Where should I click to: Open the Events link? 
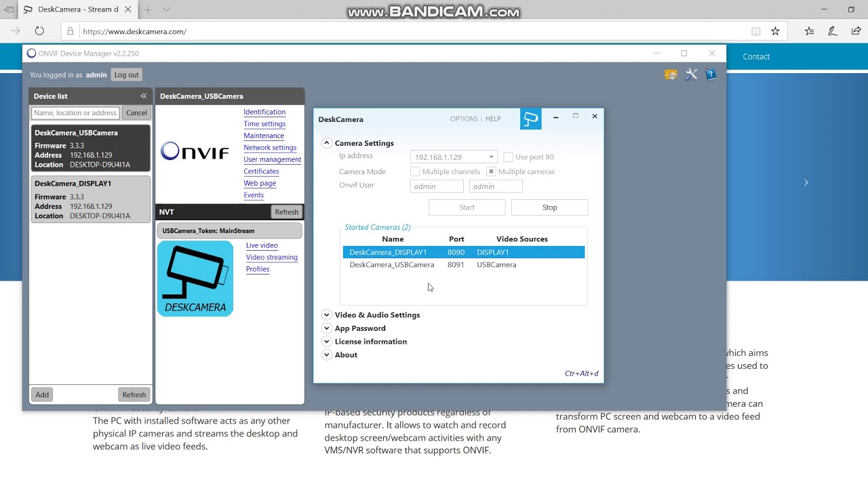[x=254, y=195]
